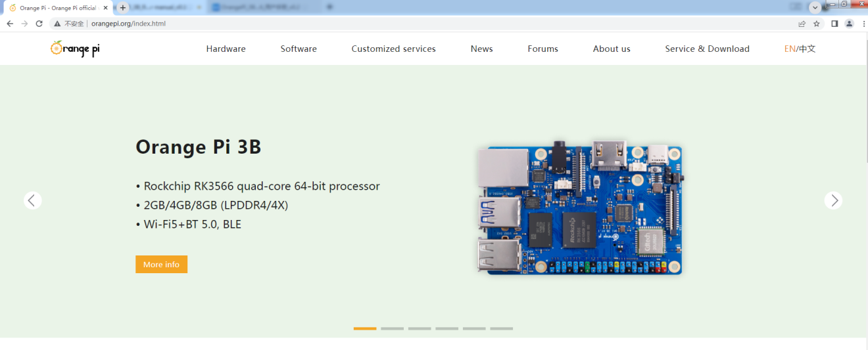This screenshot has width=868, height=350.
Task: Click the Orange Pi logo
Action: point(75,49)
